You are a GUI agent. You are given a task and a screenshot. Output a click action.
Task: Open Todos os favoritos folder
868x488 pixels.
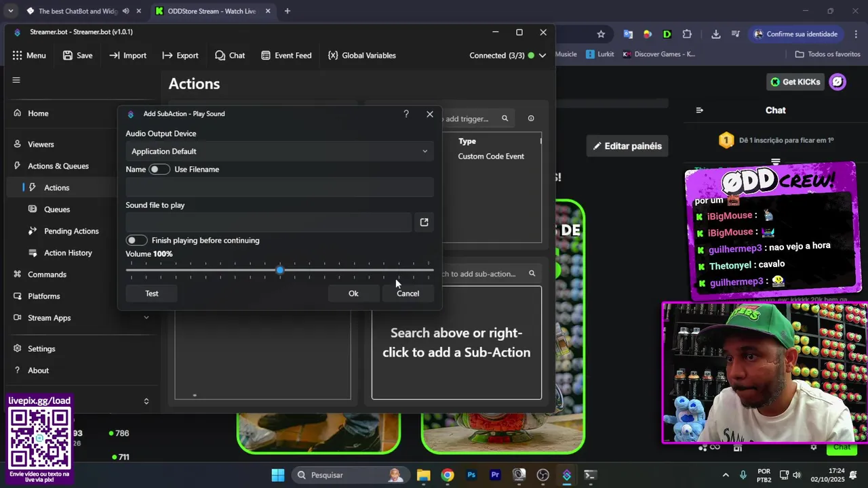[x=827, y=54]
